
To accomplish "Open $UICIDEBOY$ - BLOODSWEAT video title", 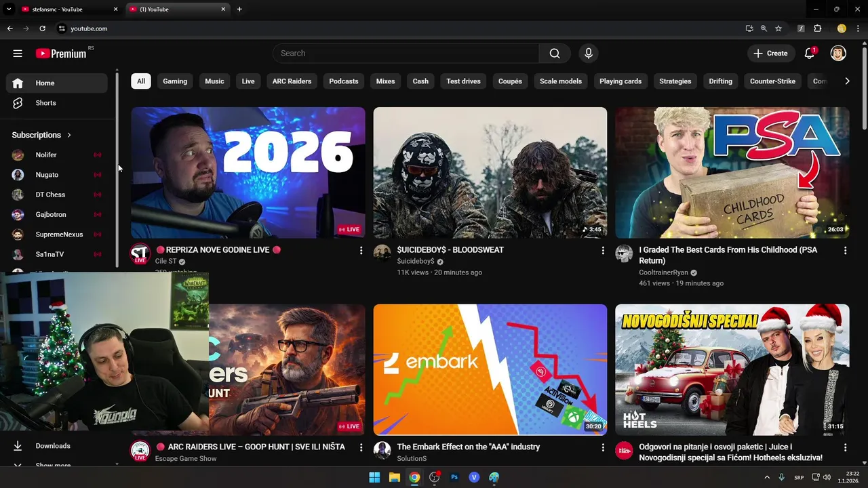I will (x=450, y=250).
